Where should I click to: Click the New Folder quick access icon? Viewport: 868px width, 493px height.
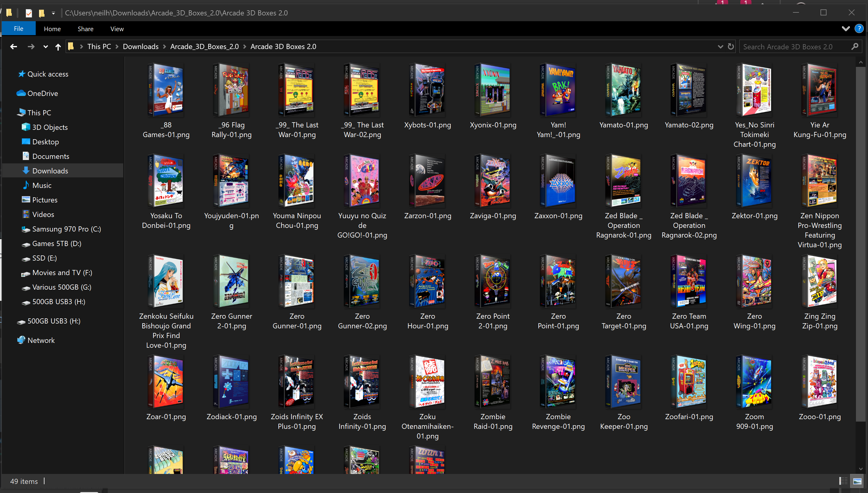click(42, 13)
